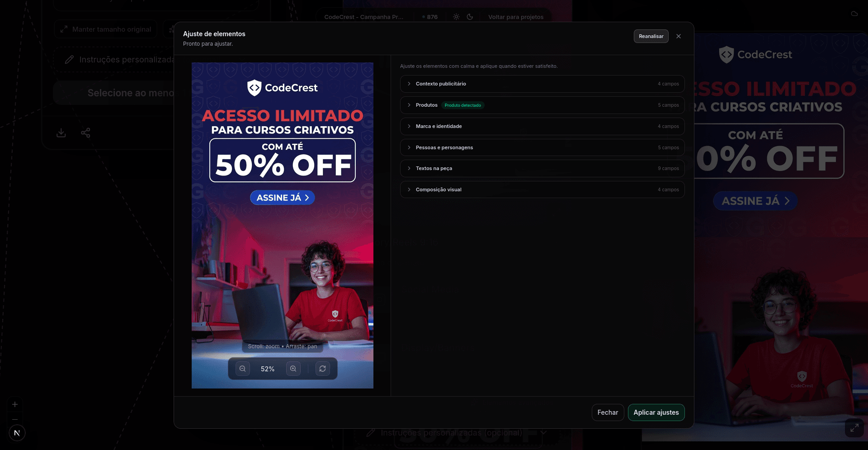Click the '4 campos' count for Contexto publicitário
The height and width of the screenshot is (450, 868).
[668, 84]
